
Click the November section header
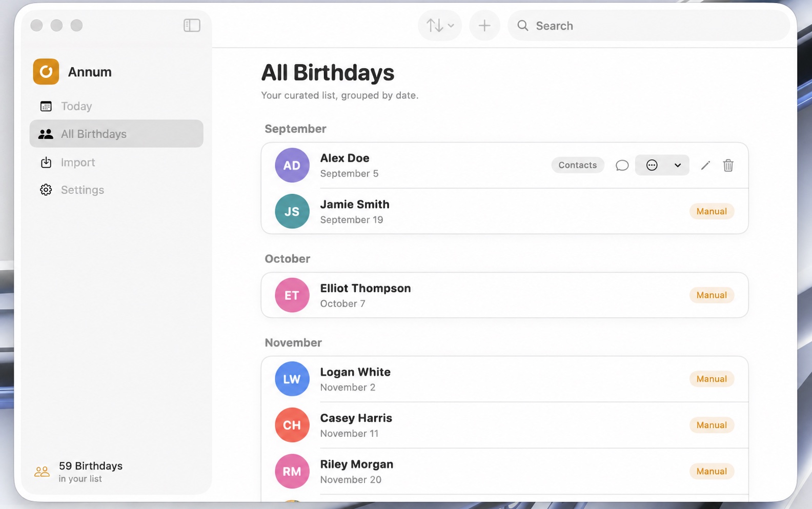point(293,342)
